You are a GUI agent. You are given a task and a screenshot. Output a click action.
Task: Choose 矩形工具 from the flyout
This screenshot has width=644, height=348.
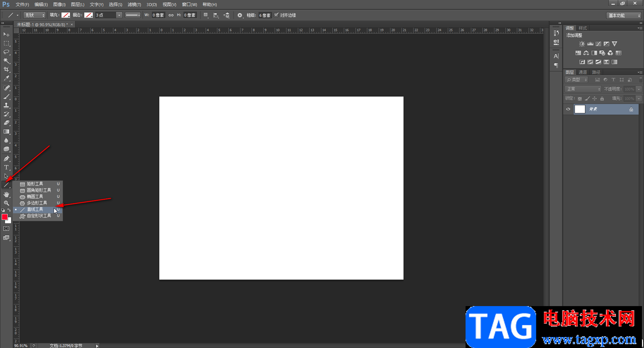point(38,184)
